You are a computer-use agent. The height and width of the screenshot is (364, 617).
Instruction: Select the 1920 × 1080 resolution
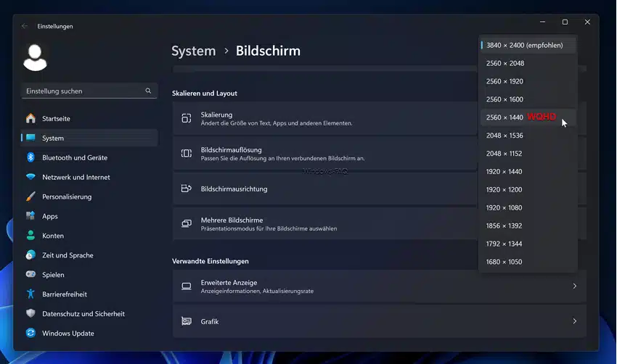(x=528, y=208)
